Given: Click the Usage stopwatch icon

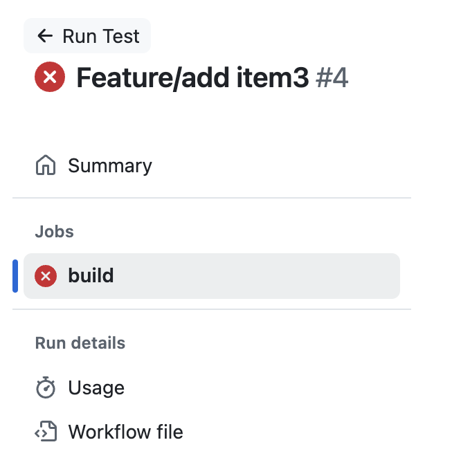Looking at the screenshot, I should pyautogui.click(x=46, y=387).
